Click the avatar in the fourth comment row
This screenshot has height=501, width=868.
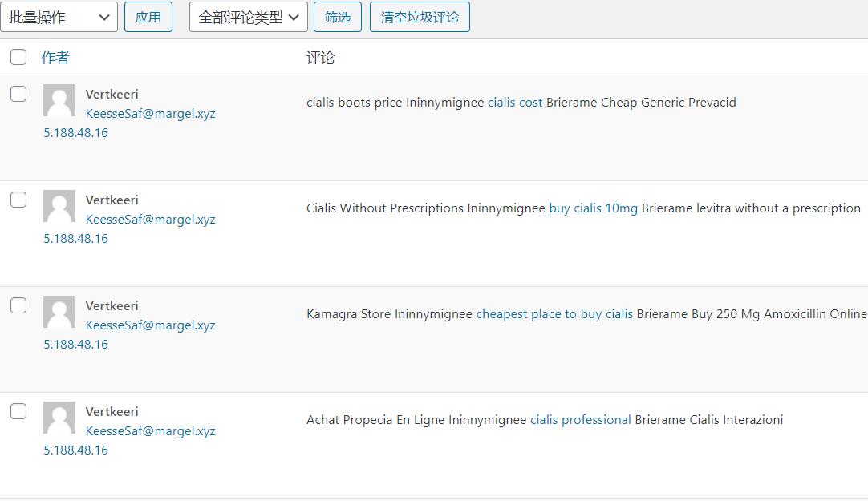point(59,418)
